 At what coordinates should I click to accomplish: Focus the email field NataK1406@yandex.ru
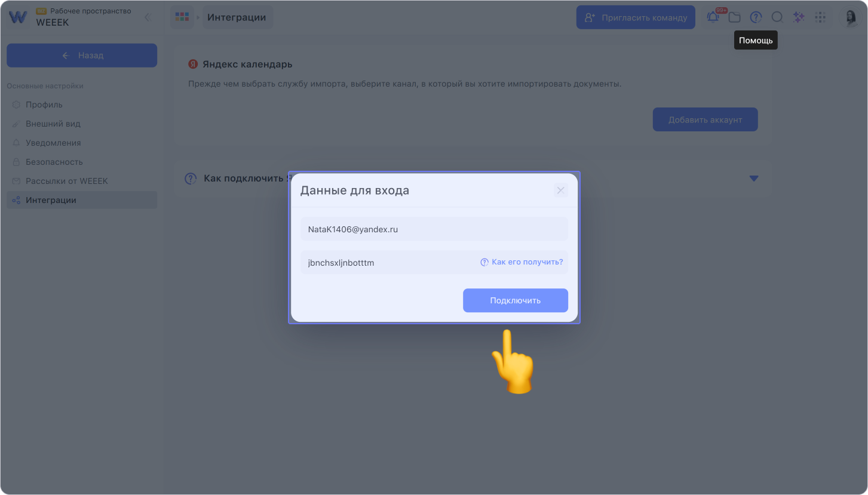434,229
